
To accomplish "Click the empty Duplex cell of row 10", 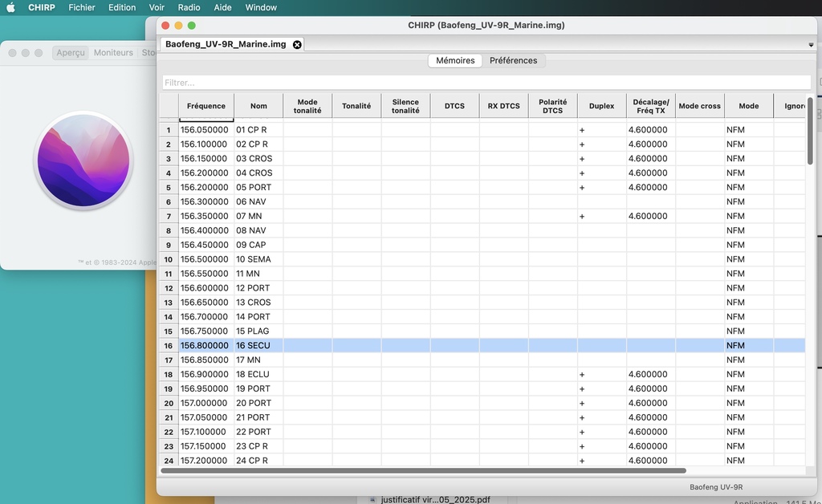I will pyautogui.click(x=601, y=259).
